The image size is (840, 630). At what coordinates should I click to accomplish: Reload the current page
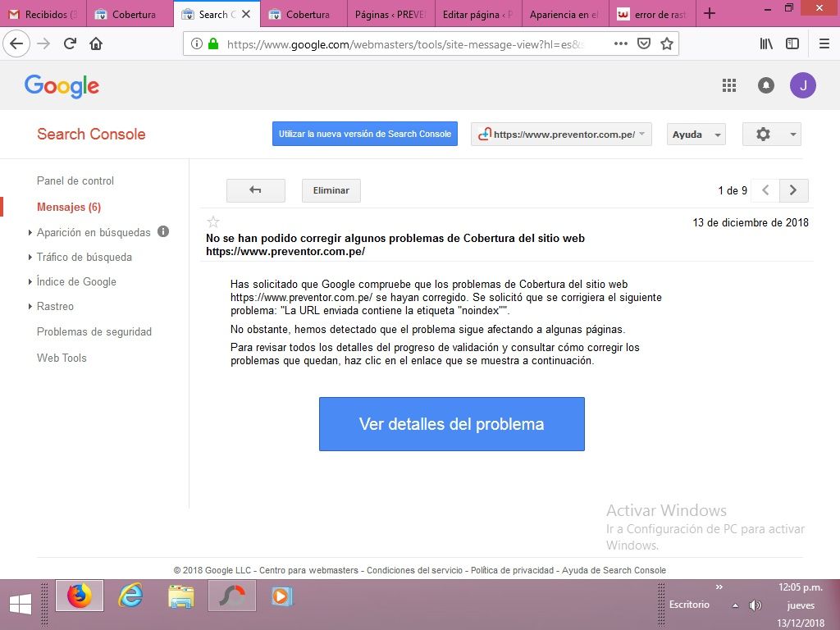[70, 43]
